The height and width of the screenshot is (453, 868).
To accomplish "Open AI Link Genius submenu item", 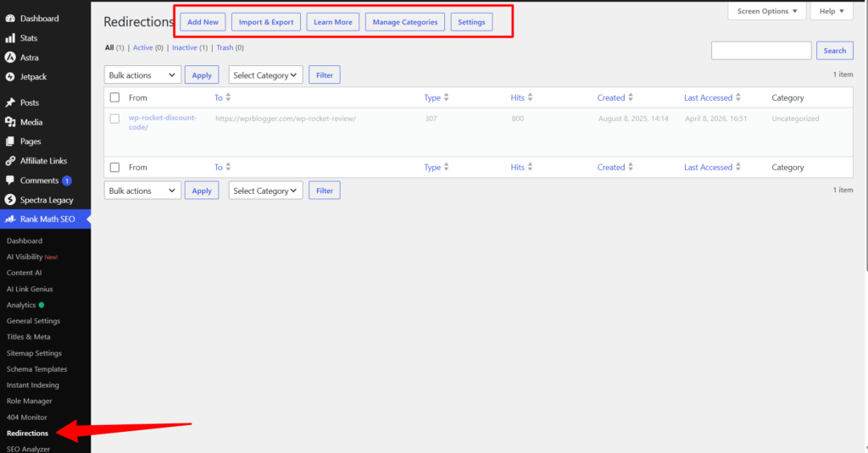I will coord(30,289).
